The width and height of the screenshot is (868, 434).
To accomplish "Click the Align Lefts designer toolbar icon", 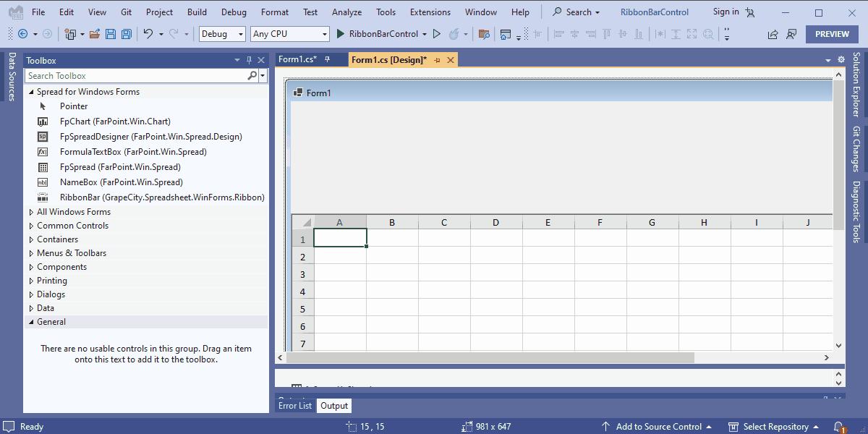I will tap(558, 33).
